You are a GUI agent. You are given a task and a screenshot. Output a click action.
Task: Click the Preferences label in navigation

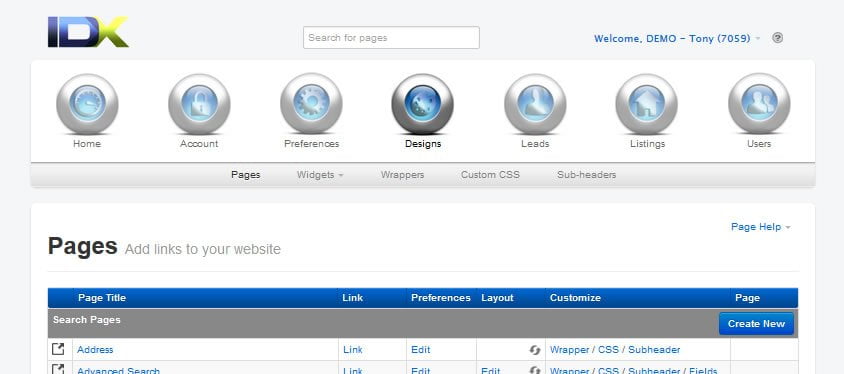pos(312,144)
